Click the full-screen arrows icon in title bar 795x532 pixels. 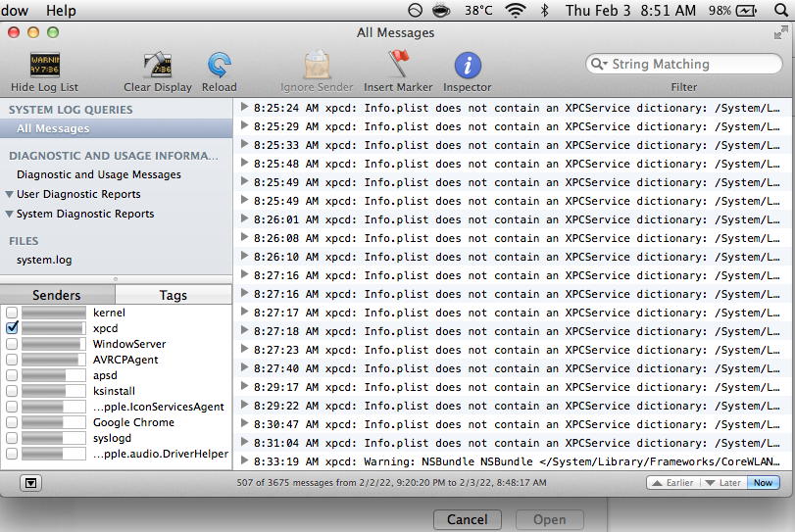(x=781, y=33)
